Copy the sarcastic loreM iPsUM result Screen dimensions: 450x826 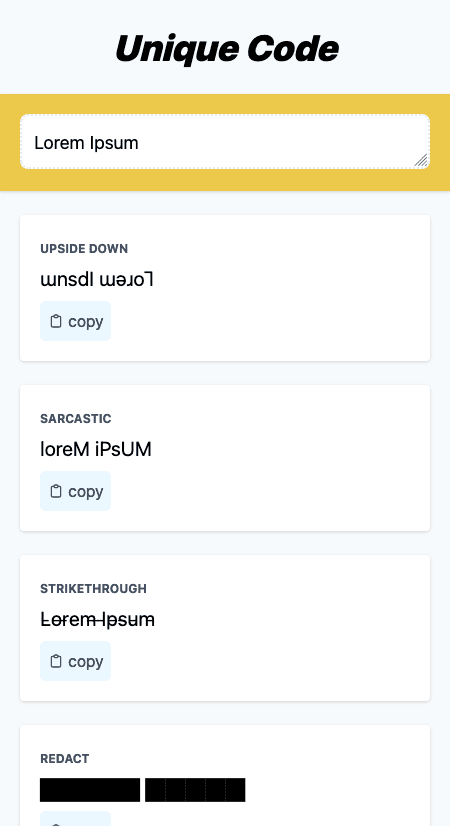pos(75,491)
